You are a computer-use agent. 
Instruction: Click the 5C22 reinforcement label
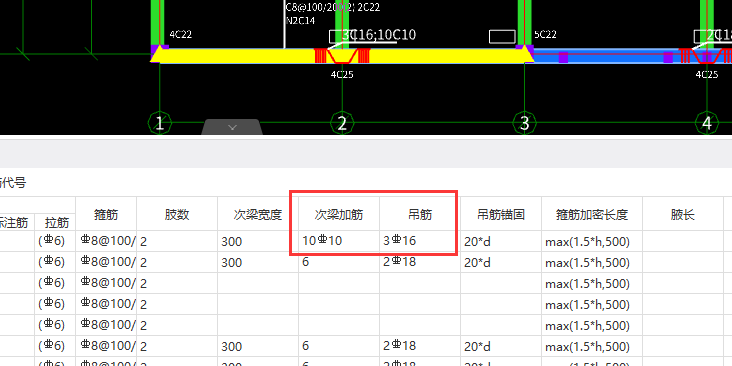tap(545, 35)
